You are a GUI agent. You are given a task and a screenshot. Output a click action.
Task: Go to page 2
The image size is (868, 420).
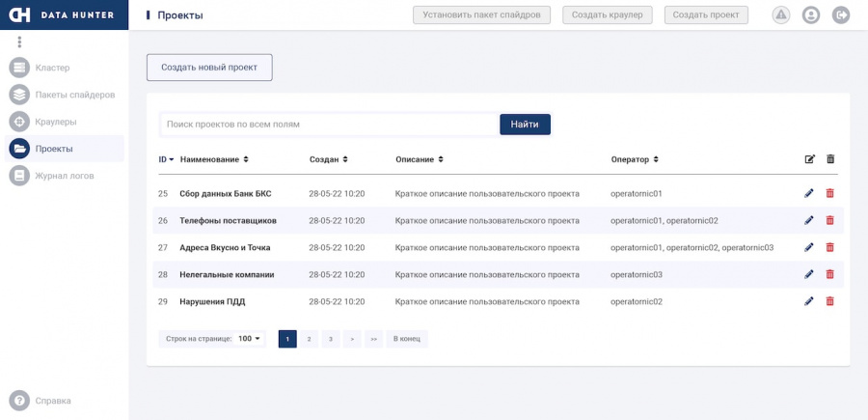pos(309,339)
